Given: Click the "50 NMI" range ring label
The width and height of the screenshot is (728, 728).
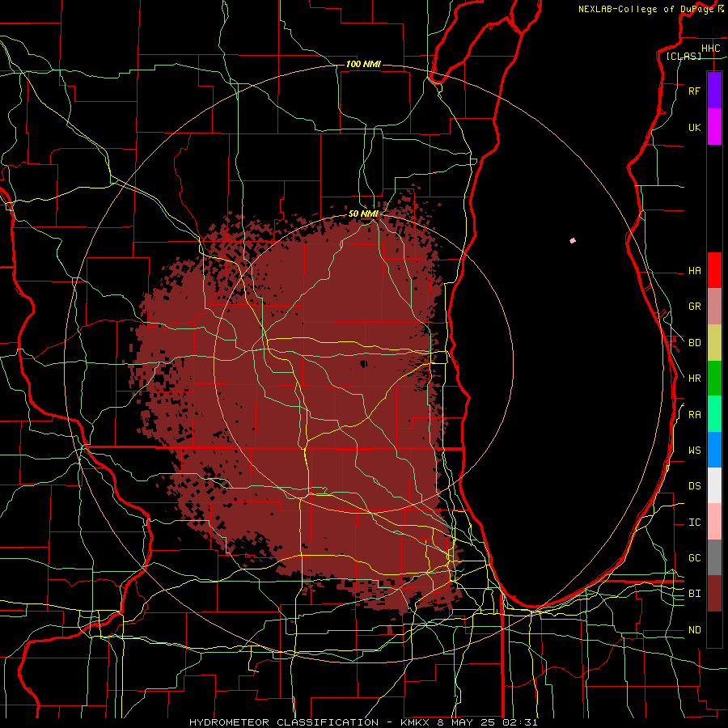Looking at the screenshot, I should pos(363,214).
